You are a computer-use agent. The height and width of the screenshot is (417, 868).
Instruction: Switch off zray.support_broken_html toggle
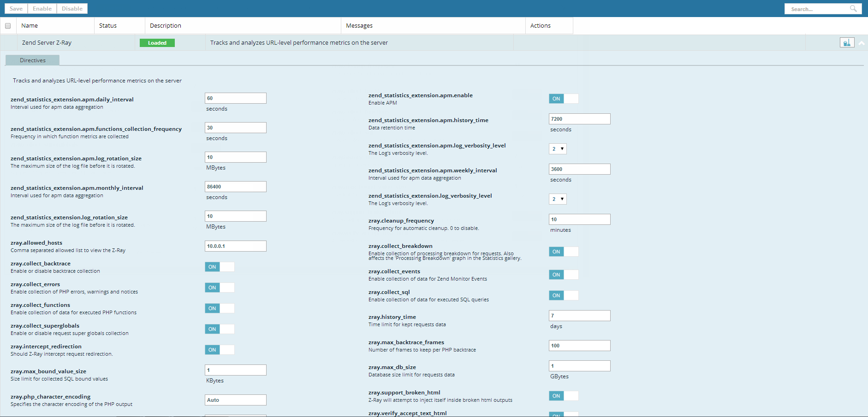point(564,396)
